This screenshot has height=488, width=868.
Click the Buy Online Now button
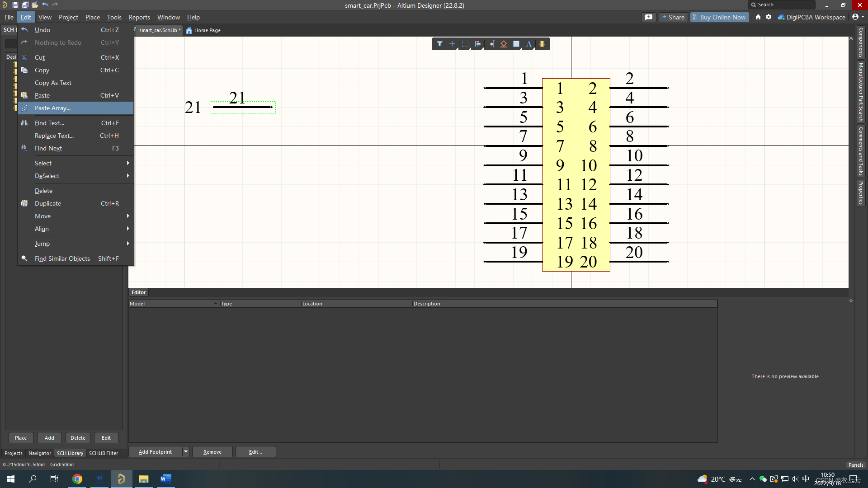[719, 17]
